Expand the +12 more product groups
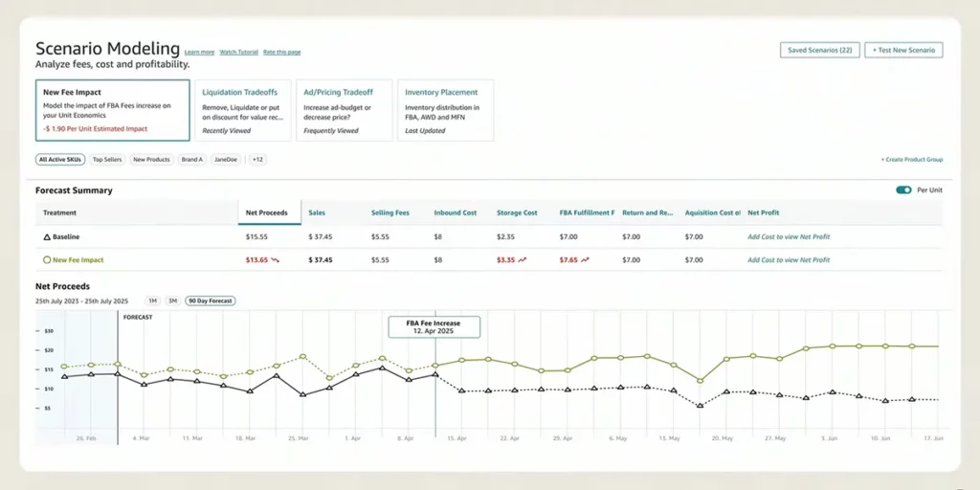The width and height of the screenshot is (980, 490). pos(257,160)
